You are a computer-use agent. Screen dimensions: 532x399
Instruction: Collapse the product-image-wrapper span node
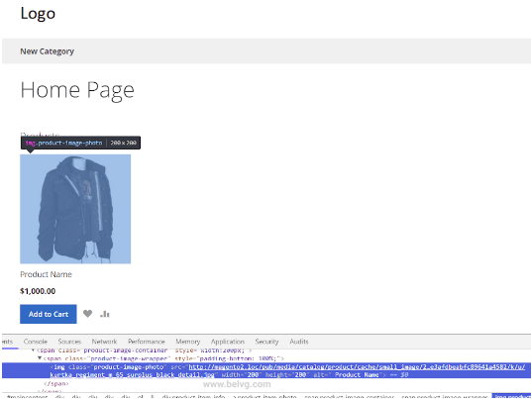[40, 358]
